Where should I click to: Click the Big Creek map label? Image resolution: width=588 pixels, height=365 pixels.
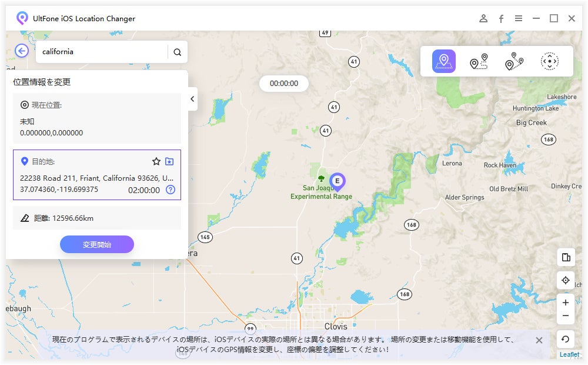(x=532, y=122)
